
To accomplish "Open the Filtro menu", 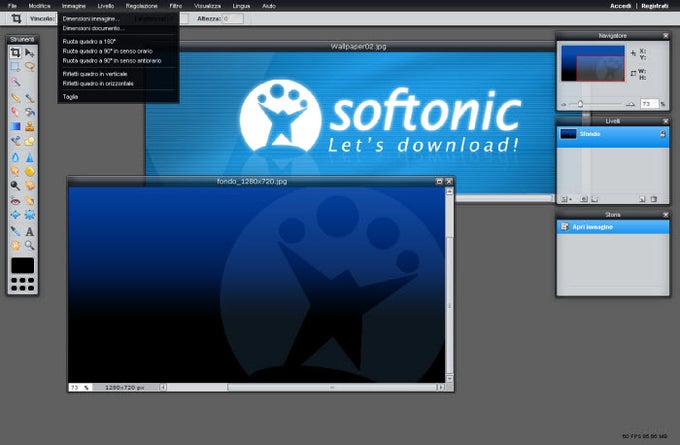I will coord(176,6).
